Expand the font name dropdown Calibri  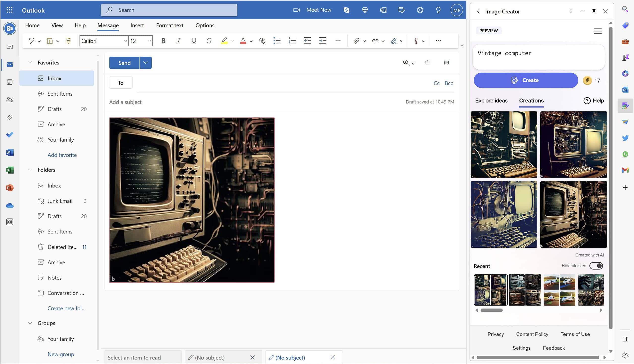click(x=124, y=41)
